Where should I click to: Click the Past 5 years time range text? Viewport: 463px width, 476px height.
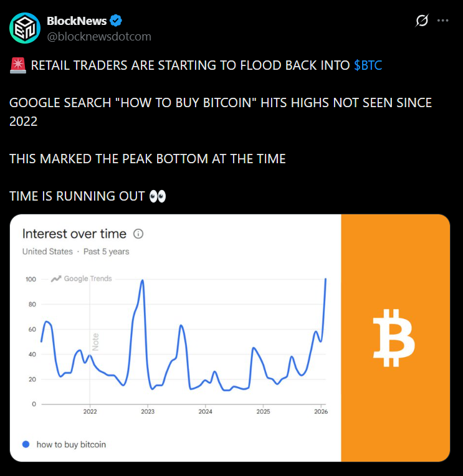tap(107, 252)
